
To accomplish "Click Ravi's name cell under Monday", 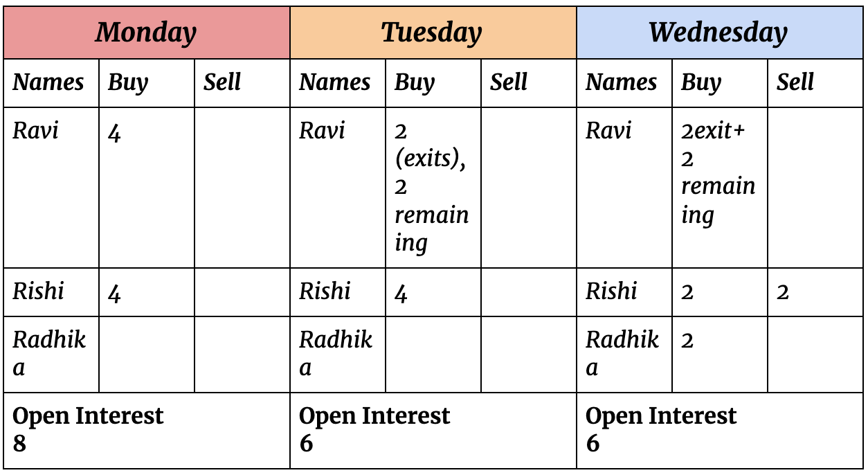I will click(51, 187).
